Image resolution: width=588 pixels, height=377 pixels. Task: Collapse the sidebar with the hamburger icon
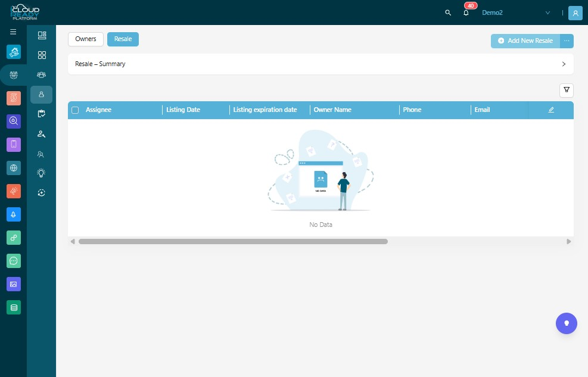pyautogui.click(x=13, y=32)
